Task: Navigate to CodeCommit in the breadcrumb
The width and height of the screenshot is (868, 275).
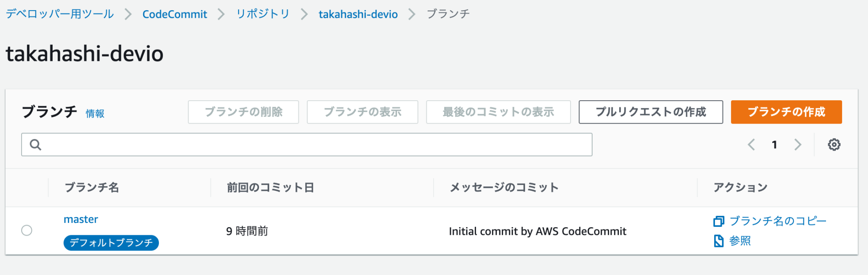Action: coord(175,14)
